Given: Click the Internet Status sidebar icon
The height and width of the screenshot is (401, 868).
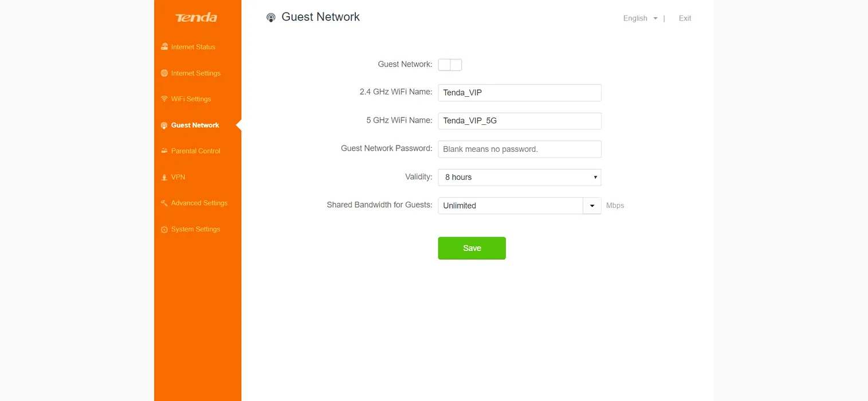Looking at the screenshot, I should coord(164,47).
